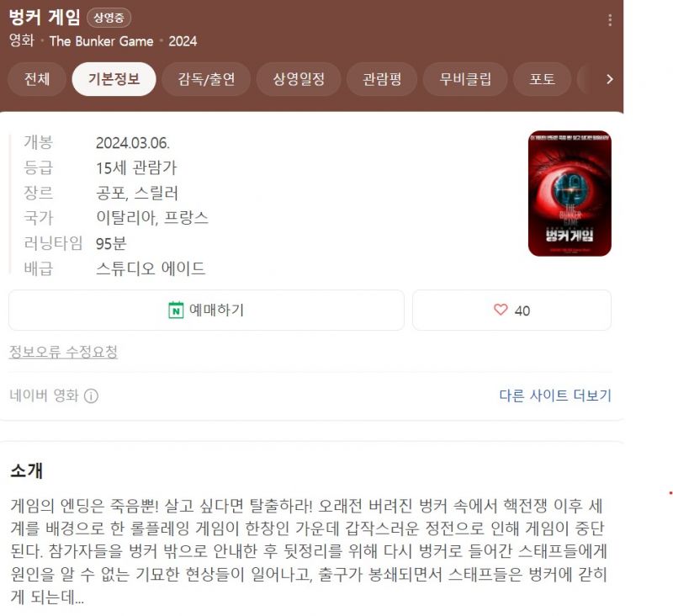Go to the 무비클립 tab

click(465, 79)
